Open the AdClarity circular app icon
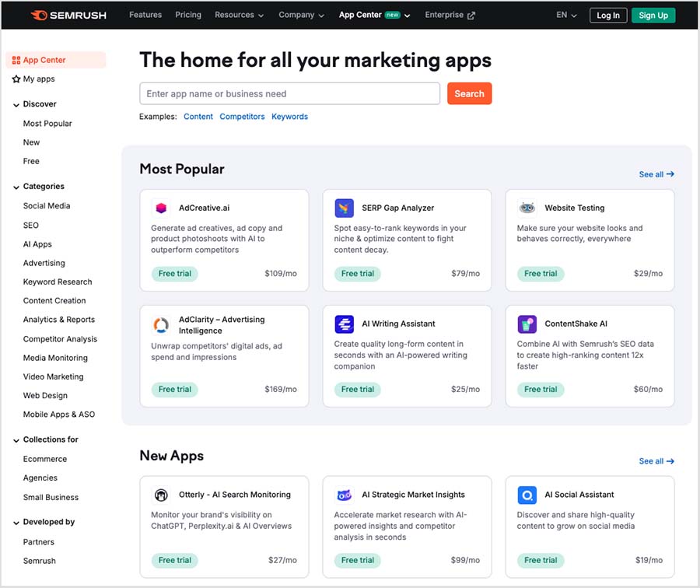This screenshot has width=700, height=588. [x=161, y=325]
